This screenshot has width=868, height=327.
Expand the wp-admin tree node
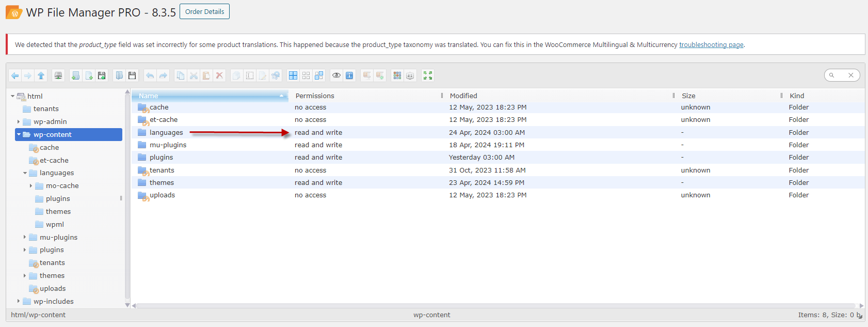19,122
